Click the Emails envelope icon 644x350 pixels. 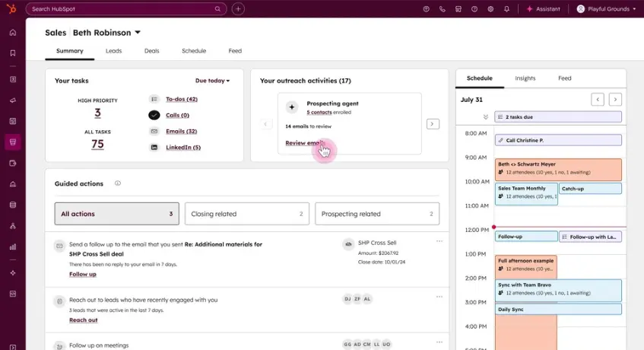coord(154,131)
